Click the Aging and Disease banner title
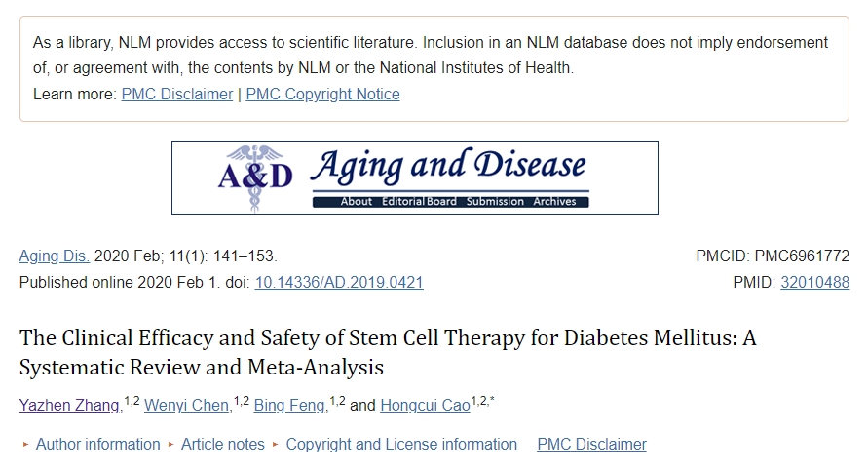The image size is (868, 472). pyautogui.click(x=448, y=167)
